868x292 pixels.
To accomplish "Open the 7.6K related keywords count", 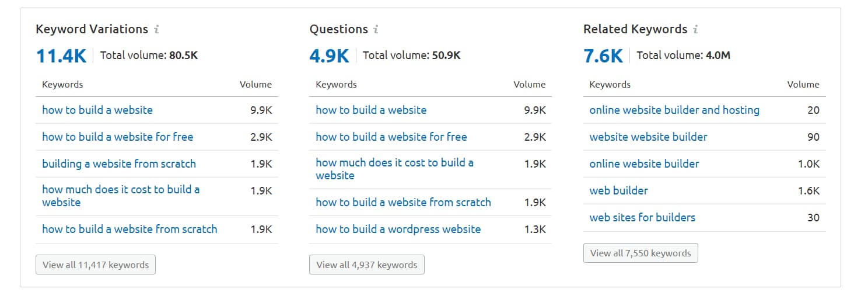I will [x=603, y=56].
